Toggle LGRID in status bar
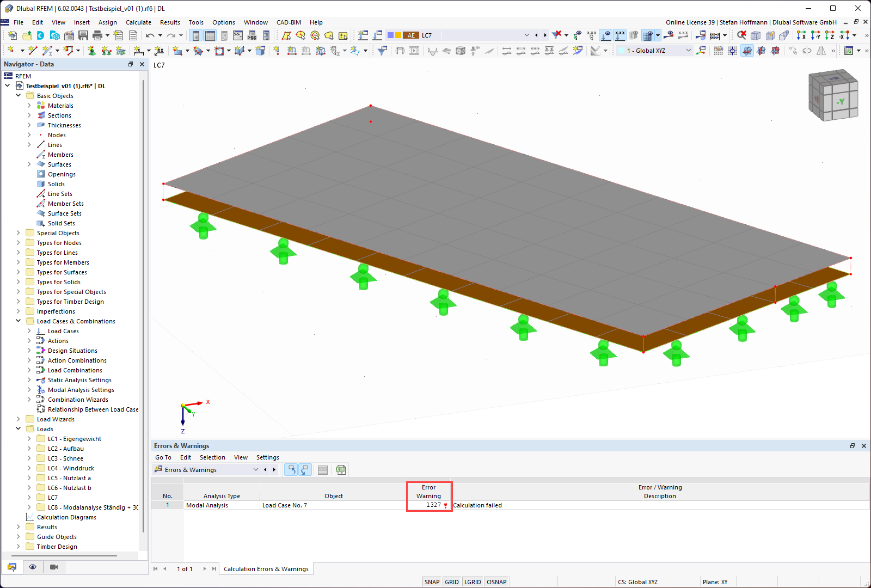Viewport: 871px width, 588px height. click(473, 582)
